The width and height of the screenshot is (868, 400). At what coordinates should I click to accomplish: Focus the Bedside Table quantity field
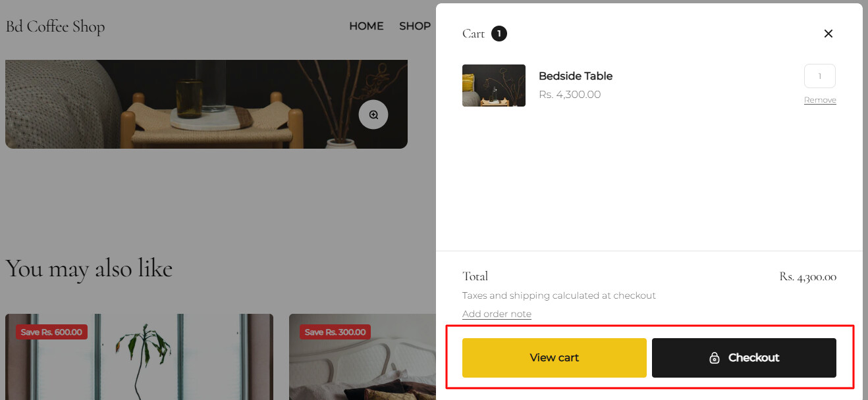tap(820, 76)
